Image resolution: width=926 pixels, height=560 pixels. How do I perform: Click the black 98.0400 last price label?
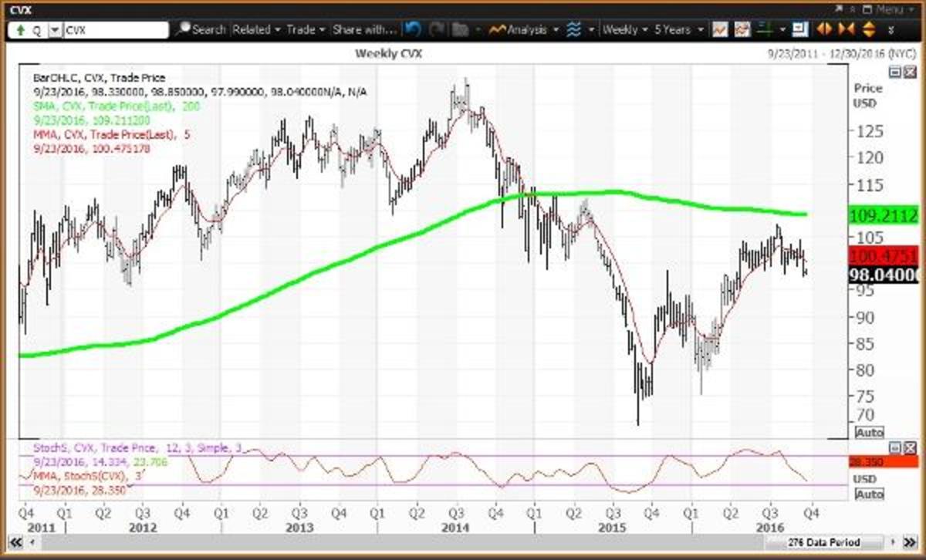coord(884,274)
